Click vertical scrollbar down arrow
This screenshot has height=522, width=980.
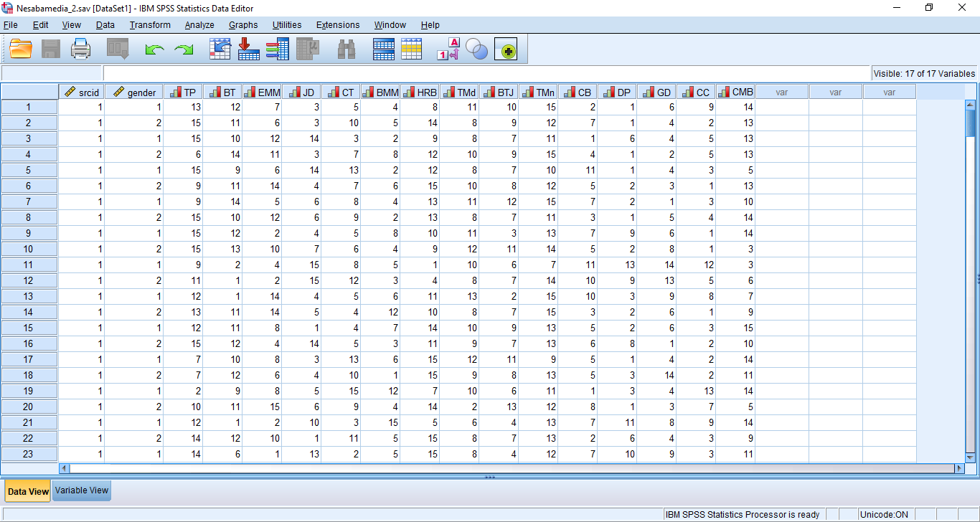tap(970, 457)
